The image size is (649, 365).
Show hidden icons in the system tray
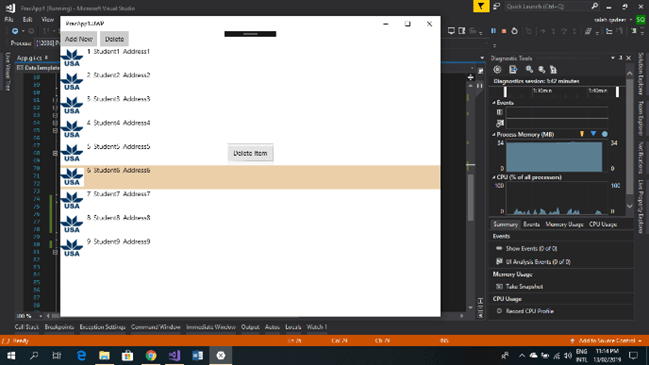pyautogui.click(x=522, y=355)
